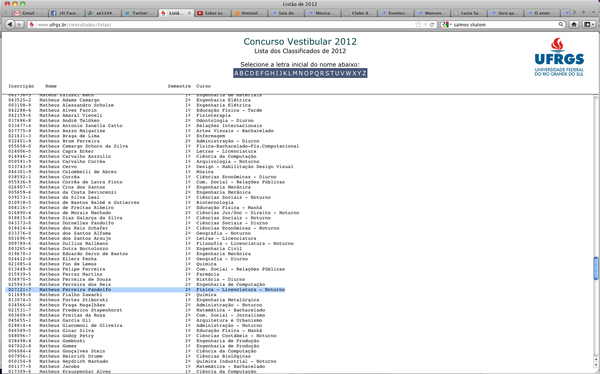This screenshot has height=374, width=600.
Task: Click the Semestre column header
Action: pos(179,86)
